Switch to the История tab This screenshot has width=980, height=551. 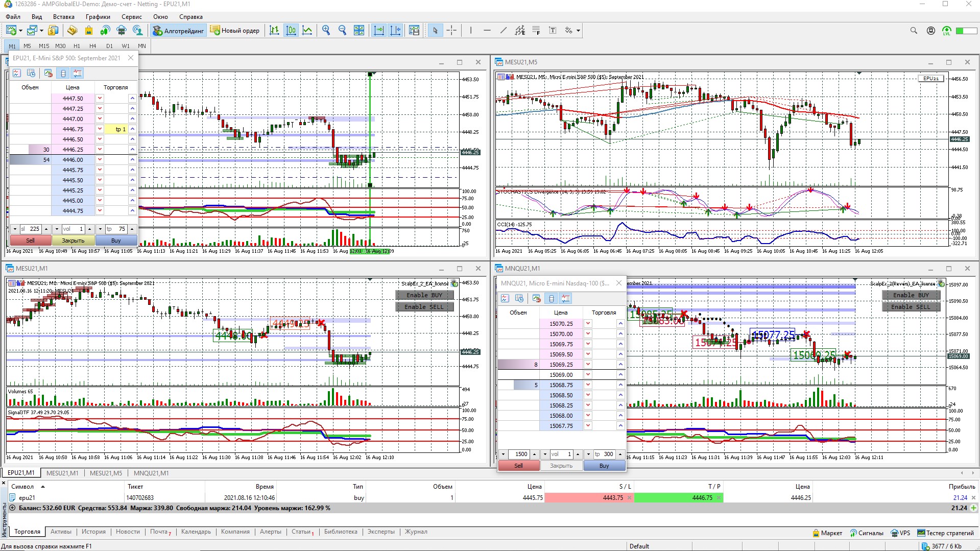pyautogui.click(x=93, y=532)
